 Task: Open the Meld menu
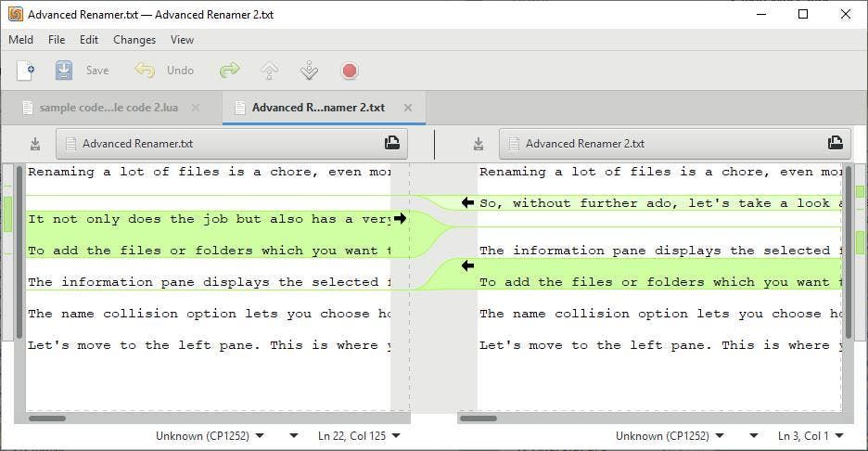coord(21,40)
